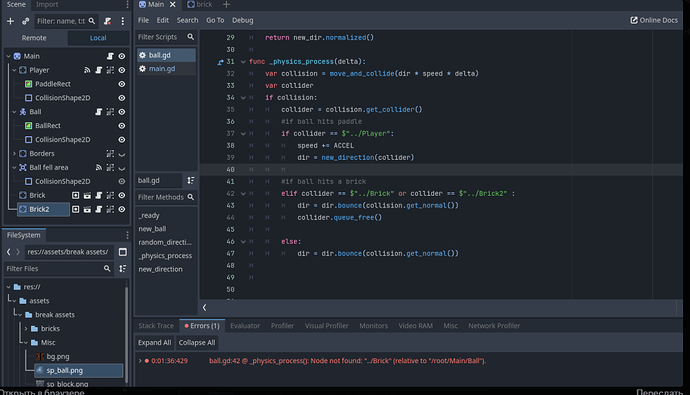
Task: Open the script icon on Ball node
Action: pyautogui.click(x=99, y=112)
